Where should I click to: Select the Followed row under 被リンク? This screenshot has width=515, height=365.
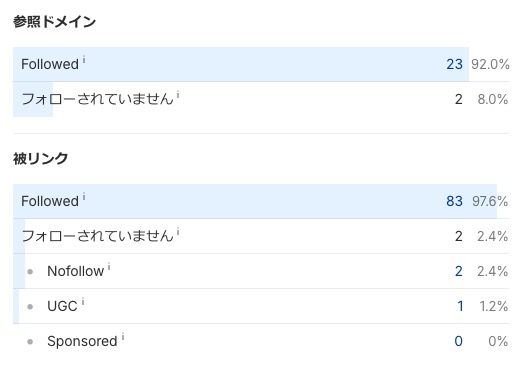click(x=261, y=201)
